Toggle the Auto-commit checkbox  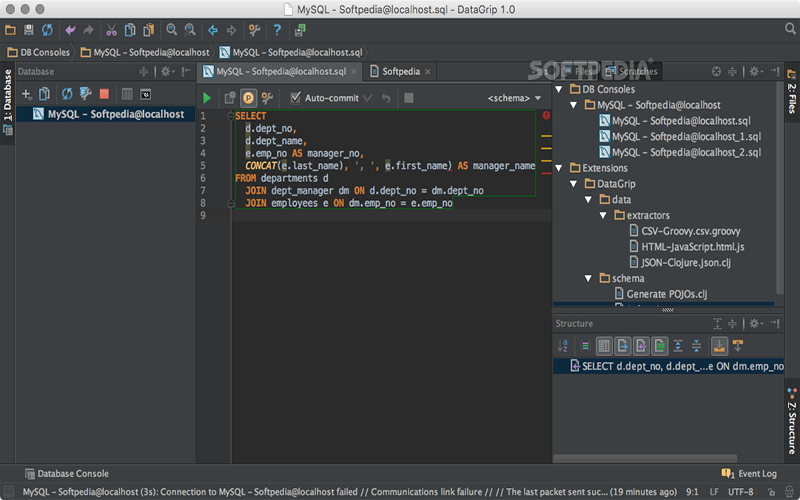(x=295, y=97)
